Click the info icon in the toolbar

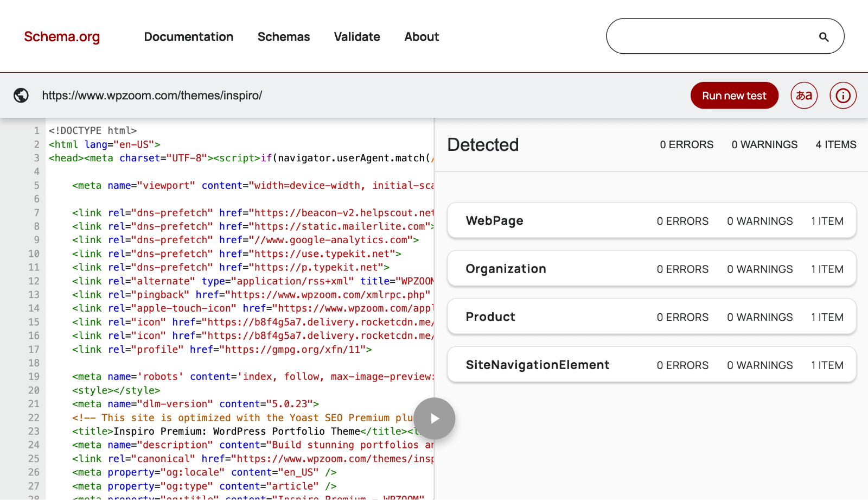click(x=843, y=95)
